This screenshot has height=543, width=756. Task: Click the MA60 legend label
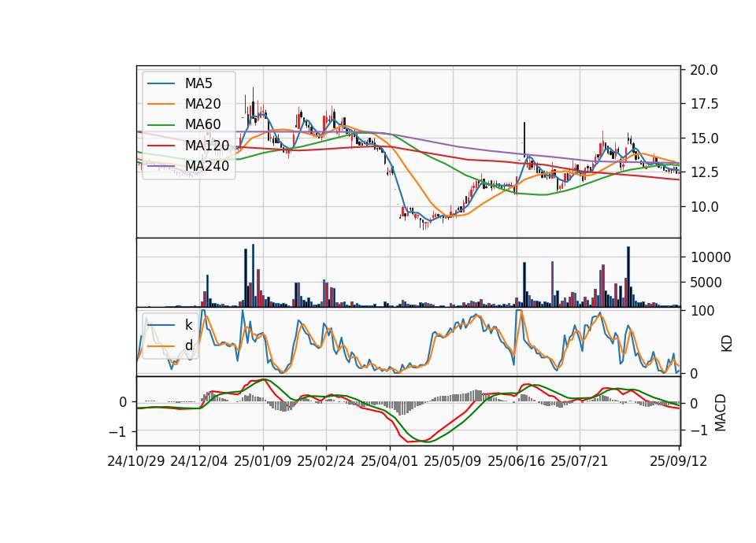(202, 124)
